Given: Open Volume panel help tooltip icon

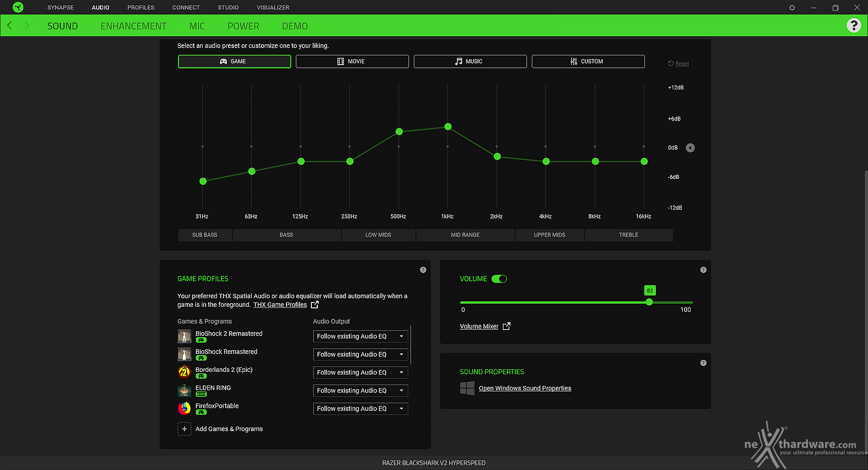Looking at the screenshot, I should point(703,270).
